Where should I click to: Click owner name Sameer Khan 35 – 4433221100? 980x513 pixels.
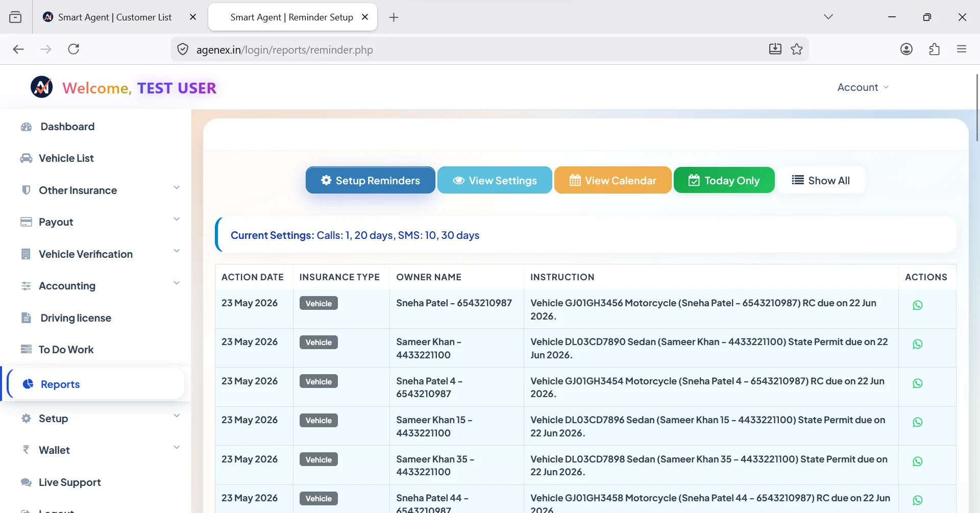pos(435,466)
